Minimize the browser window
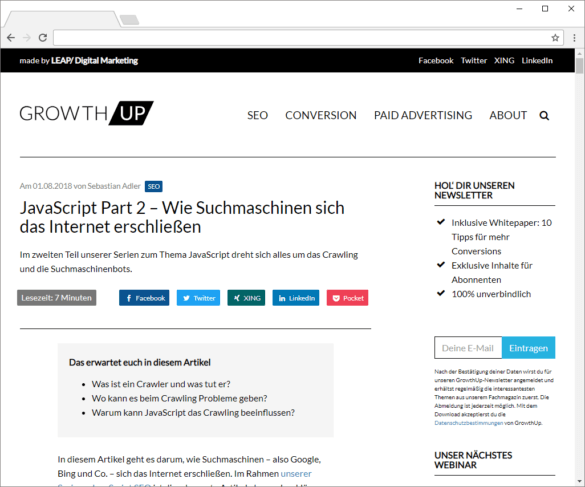The width and height of the screenshot is (585, 487). pos(519,9)
